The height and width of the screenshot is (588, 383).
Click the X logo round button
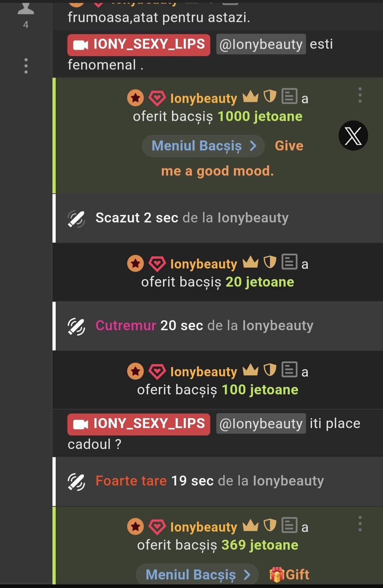[x=353, y=136]
